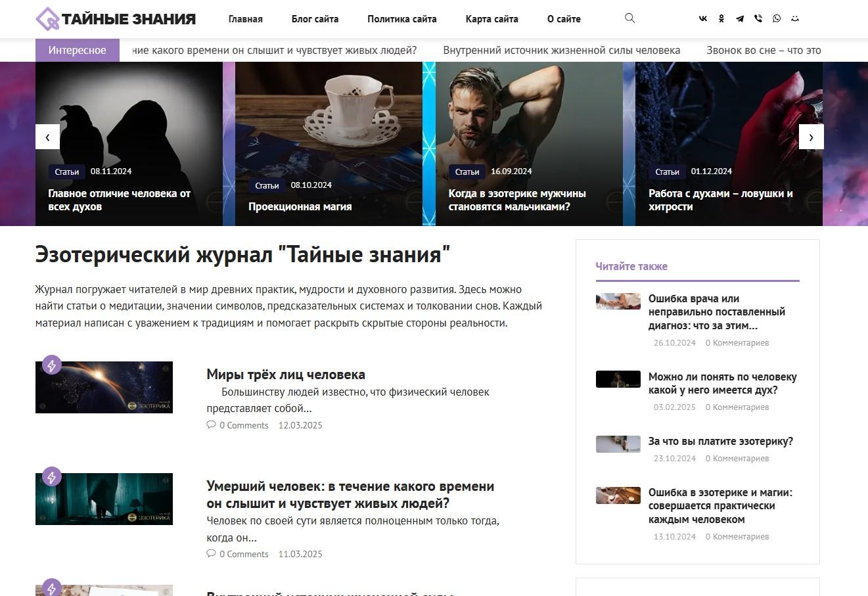Screen dimensions: 868x596
Task: Open ticker link Внутренний источник жизненной силы человека
Action: coord(562,50)
